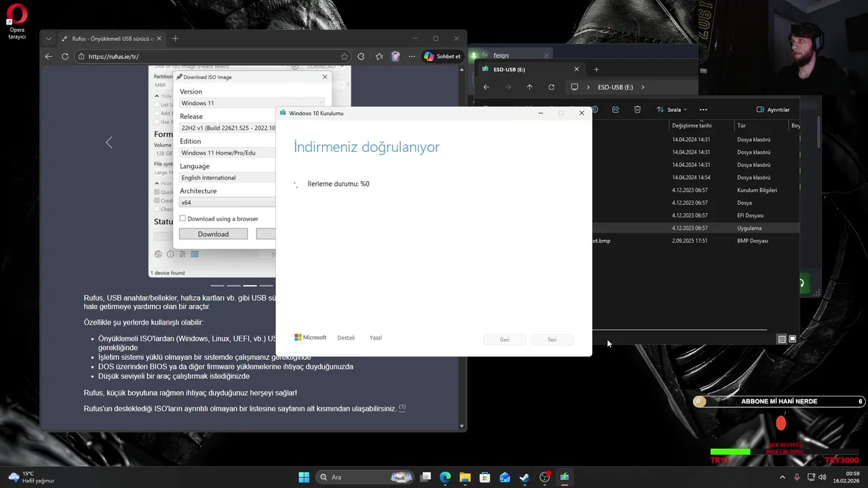Reload the rufus.ie page in Edge
This screenshot has height=488, width=868.
[65, 56]
